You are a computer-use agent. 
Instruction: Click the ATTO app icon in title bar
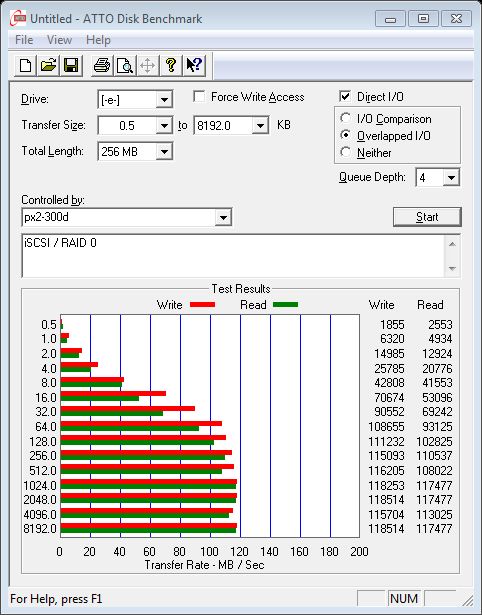click(18, 18)
